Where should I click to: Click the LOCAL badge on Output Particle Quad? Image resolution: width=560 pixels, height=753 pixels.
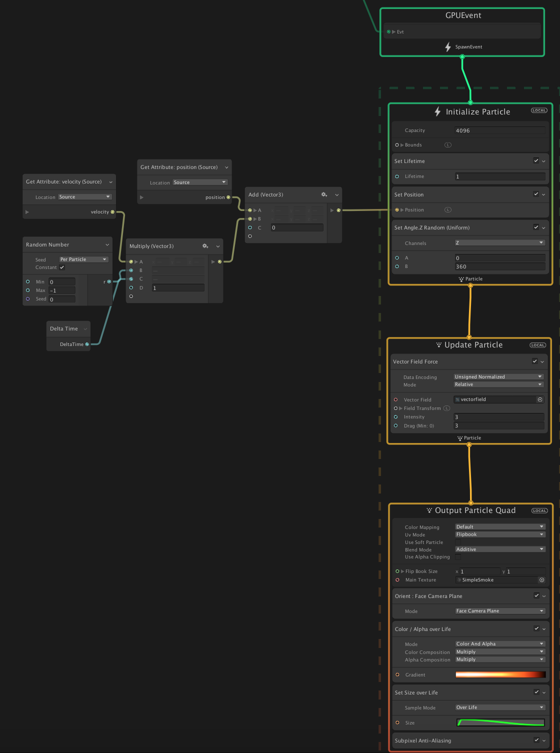539,510
